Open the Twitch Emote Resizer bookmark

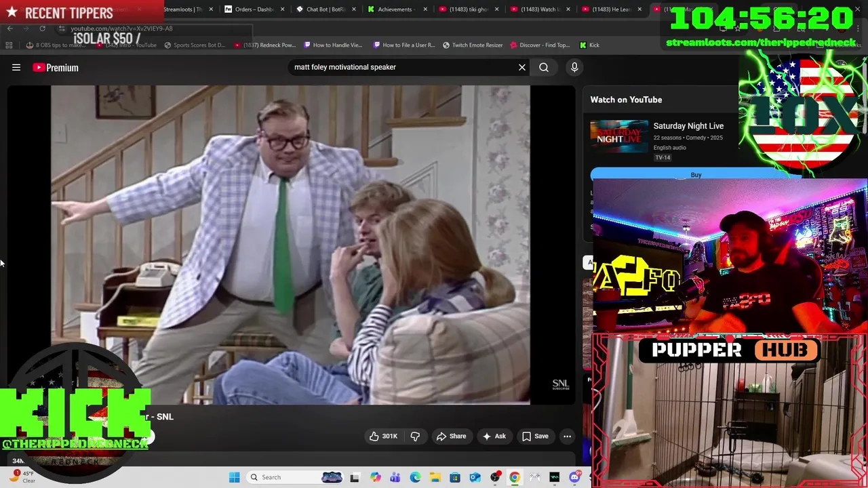click(x=473, y=45)
